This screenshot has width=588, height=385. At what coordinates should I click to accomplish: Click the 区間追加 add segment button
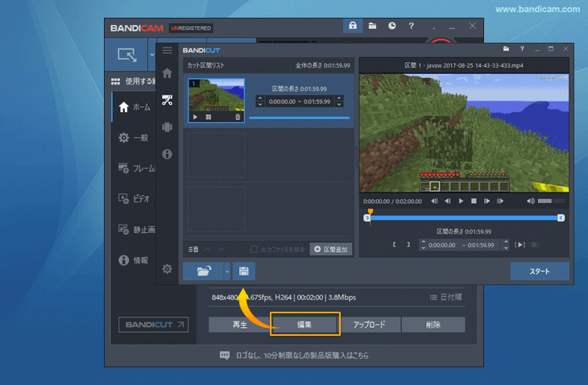331,250
